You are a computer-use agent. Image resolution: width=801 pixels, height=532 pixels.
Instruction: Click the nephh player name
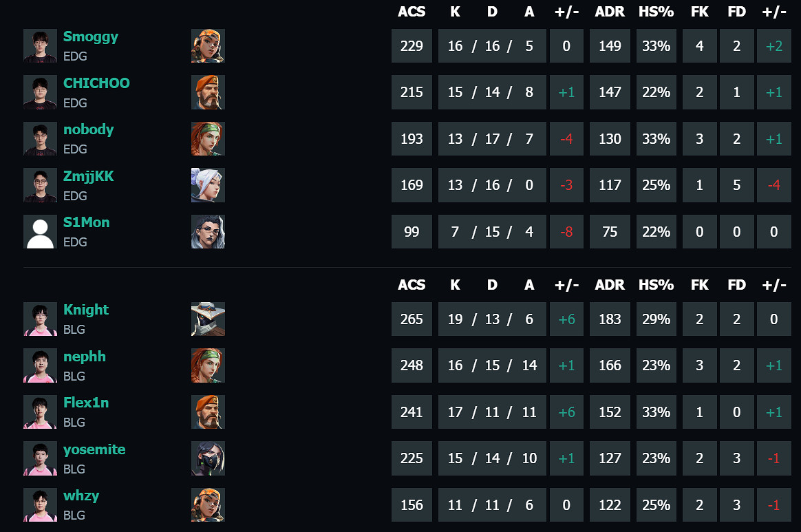(84, 357)
